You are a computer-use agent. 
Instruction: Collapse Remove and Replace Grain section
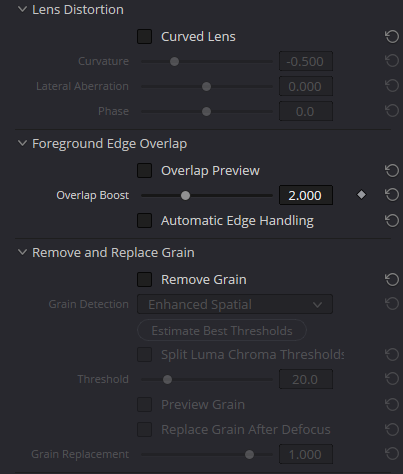click(22, 252)
